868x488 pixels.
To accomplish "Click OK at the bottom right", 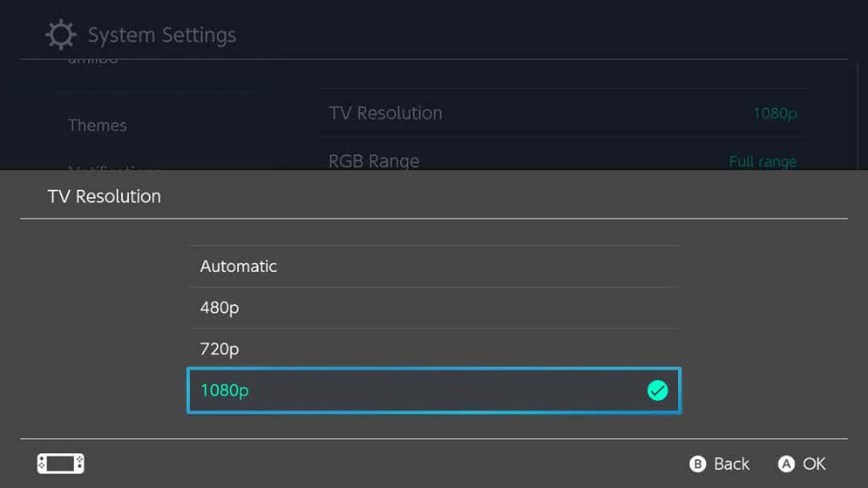I will pyautogui.click(x=800, y=463).
